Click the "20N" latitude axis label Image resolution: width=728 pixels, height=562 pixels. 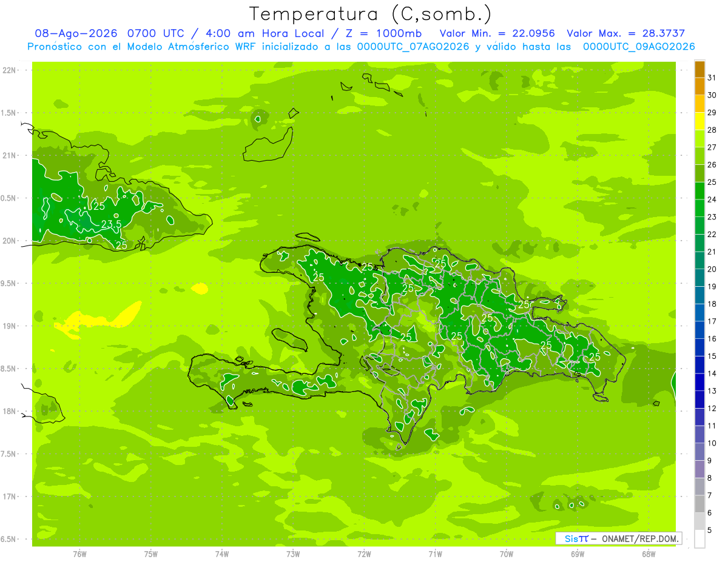(9, 241)
